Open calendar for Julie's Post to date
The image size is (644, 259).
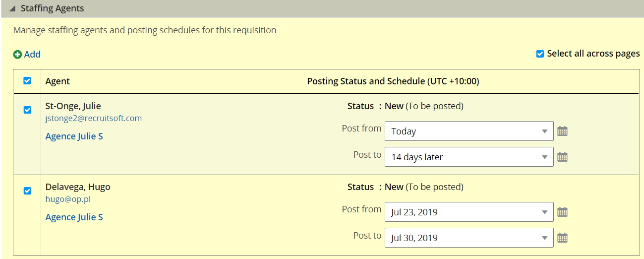(x=562, y=157)
